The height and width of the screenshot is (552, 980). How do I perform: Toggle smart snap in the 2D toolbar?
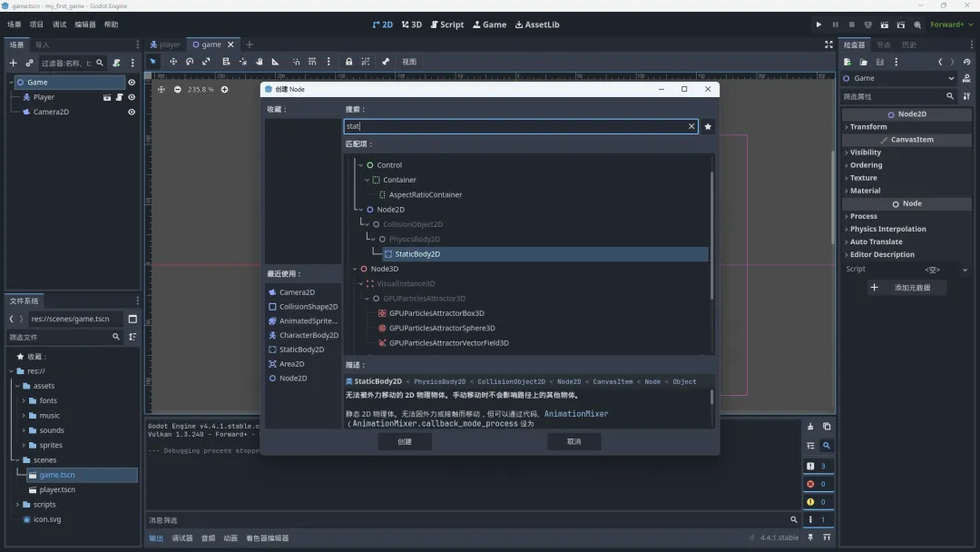click(296, 62)
